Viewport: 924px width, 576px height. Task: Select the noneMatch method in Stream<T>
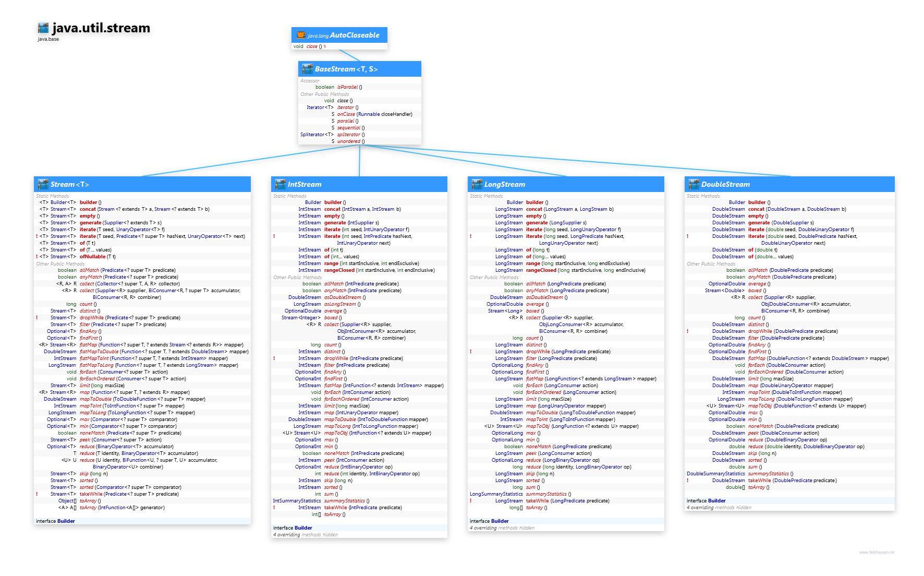(92, 433)
